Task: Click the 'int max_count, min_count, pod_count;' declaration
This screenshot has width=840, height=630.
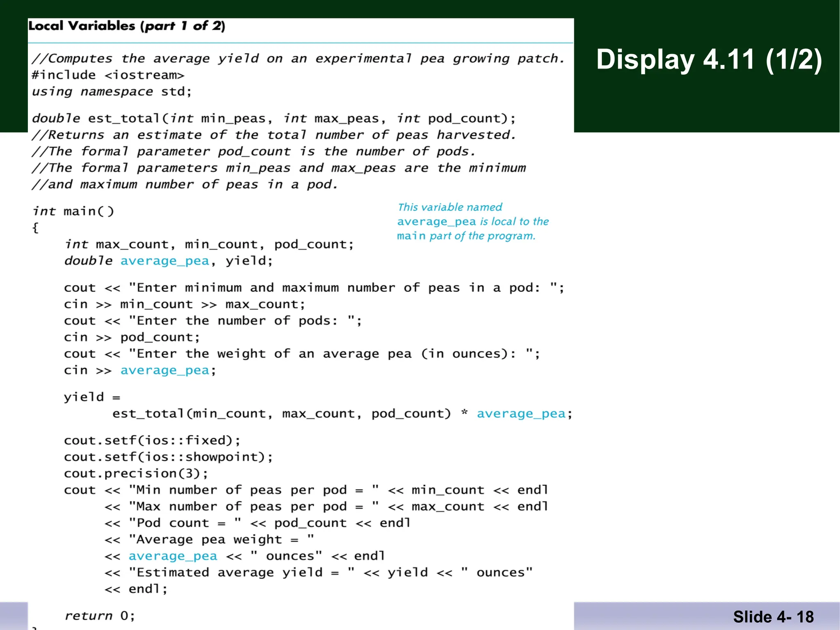Action: coord(209,244)
